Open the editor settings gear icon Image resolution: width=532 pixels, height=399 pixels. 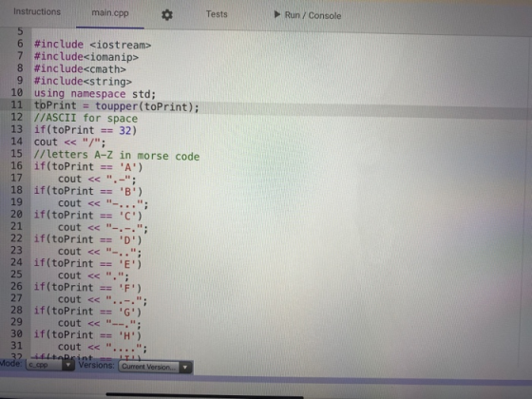tap(167, 14)
